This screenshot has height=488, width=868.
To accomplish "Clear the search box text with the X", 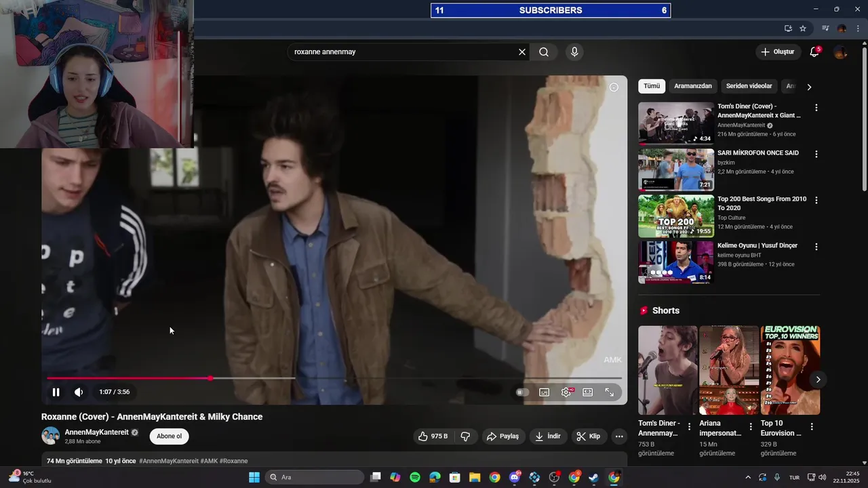I will (x=522, y=52).
